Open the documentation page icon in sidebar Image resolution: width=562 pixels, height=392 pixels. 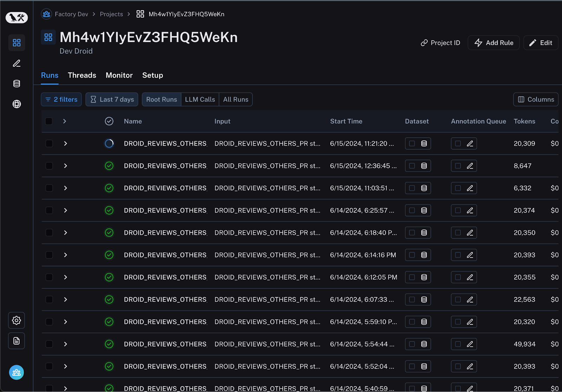point(17,341)
